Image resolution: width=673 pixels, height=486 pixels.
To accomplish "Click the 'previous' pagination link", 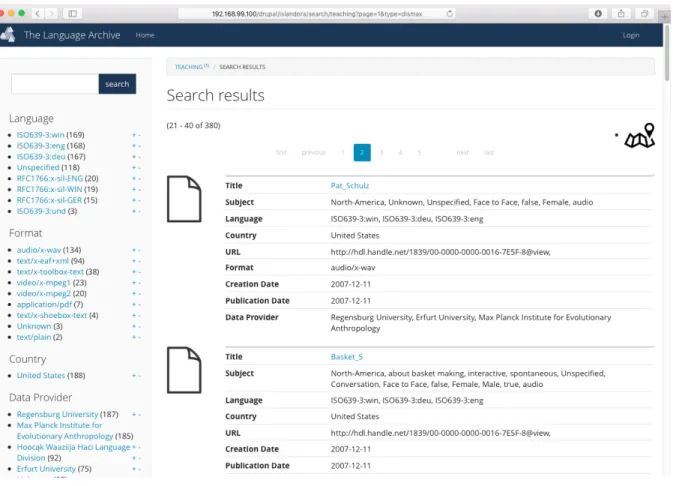I will coord(313,152).
